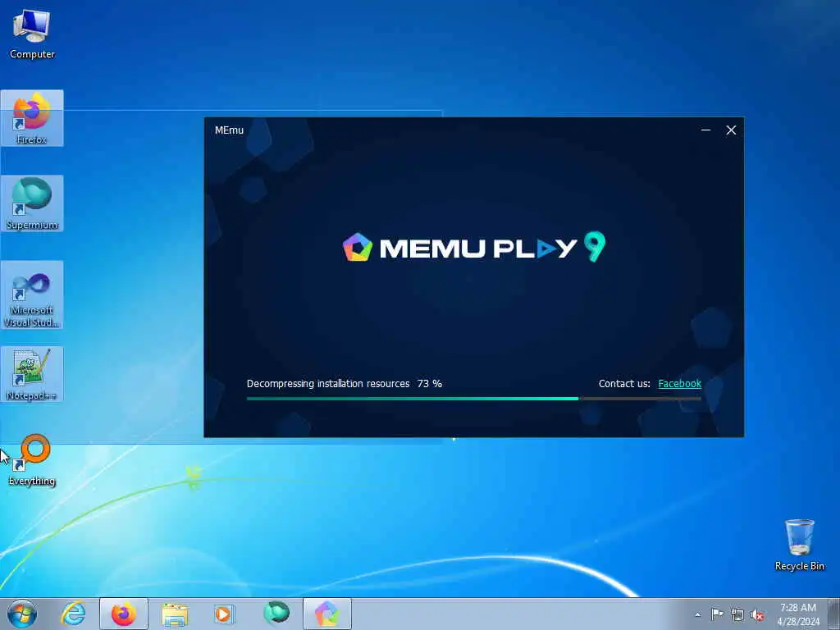This screenshot has height=630, width=840.
Task: Show hidden system tray icons
Action: pos(697,614)
